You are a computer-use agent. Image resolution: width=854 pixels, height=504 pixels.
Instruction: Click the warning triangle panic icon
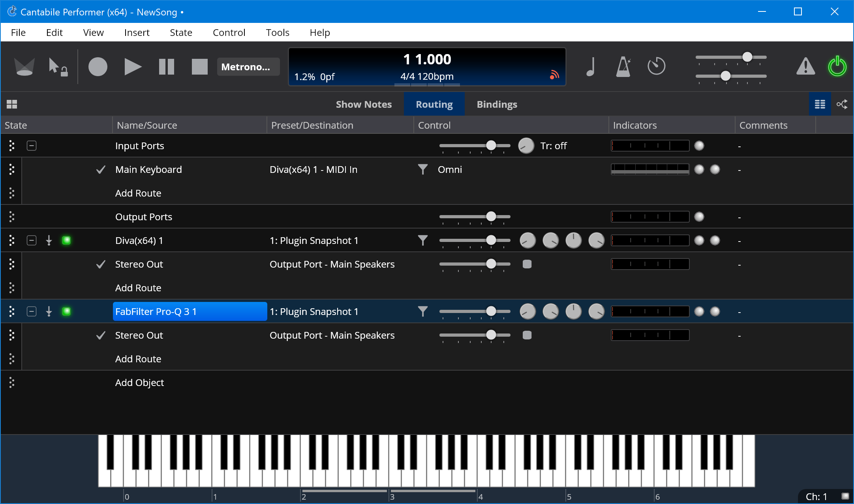(805, 66)
